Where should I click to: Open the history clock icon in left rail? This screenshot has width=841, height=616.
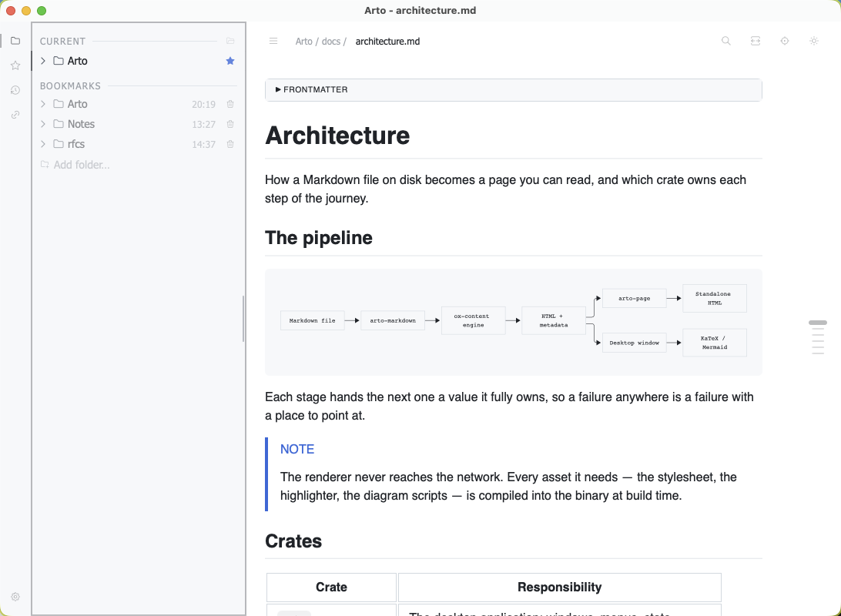coord(15,90)
